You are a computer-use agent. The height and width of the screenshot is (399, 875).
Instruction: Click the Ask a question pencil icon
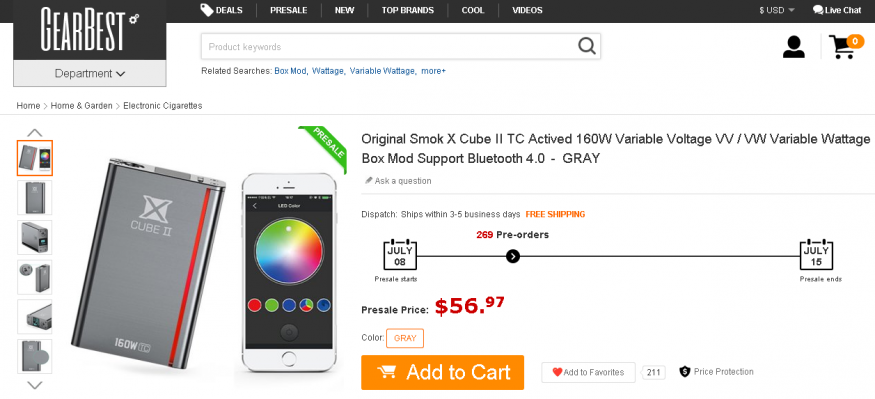[x=368, y=181]
